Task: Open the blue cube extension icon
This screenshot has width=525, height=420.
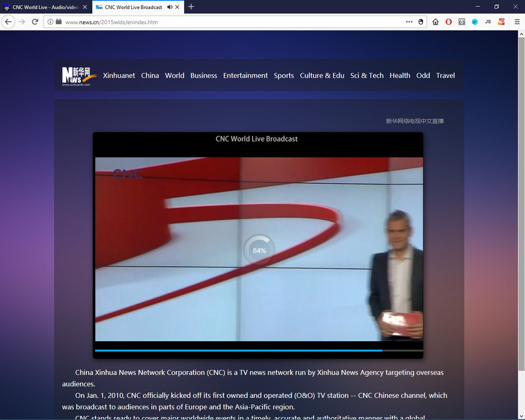Action: click(475, 22)
